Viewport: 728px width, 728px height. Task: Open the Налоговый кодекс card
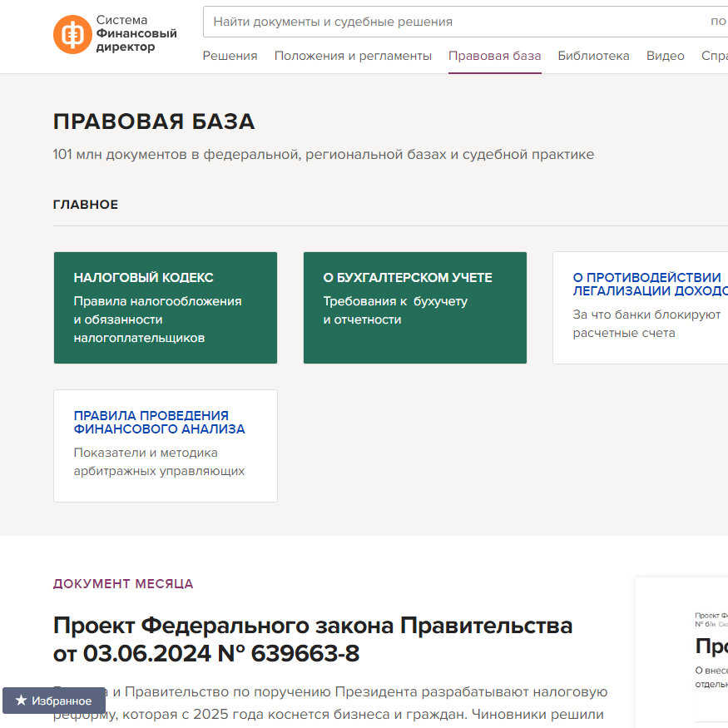[166, 307]
